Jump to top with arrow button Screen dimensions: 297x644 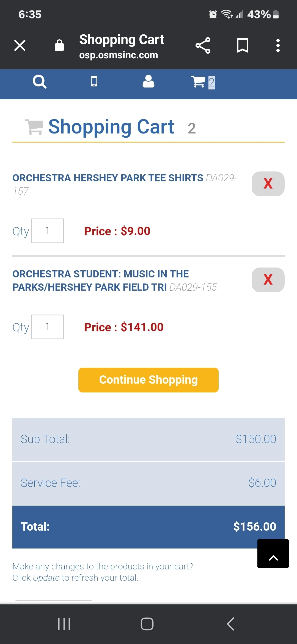pyautogui.click(x=273, y=553)
